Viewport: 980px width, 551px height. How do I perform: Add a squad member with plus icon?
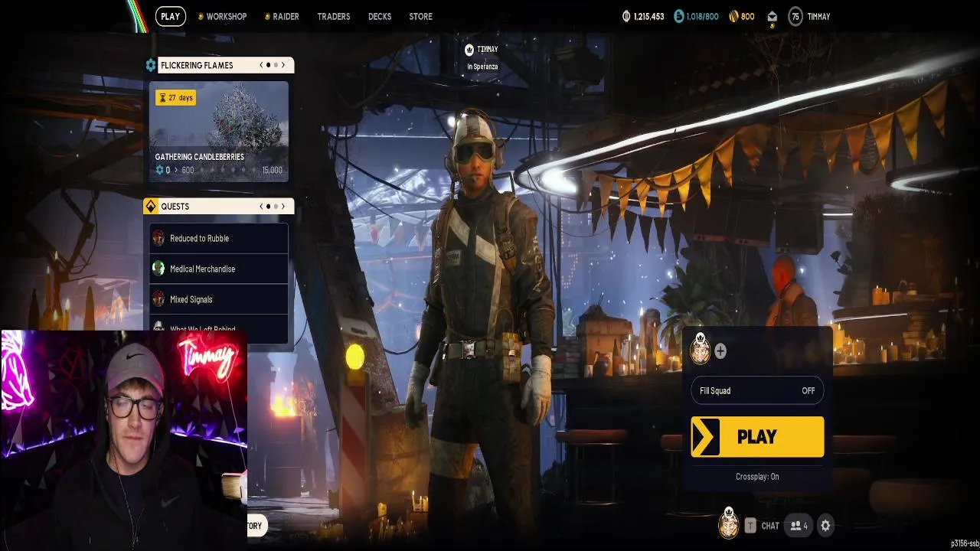[x=720, y=351]
